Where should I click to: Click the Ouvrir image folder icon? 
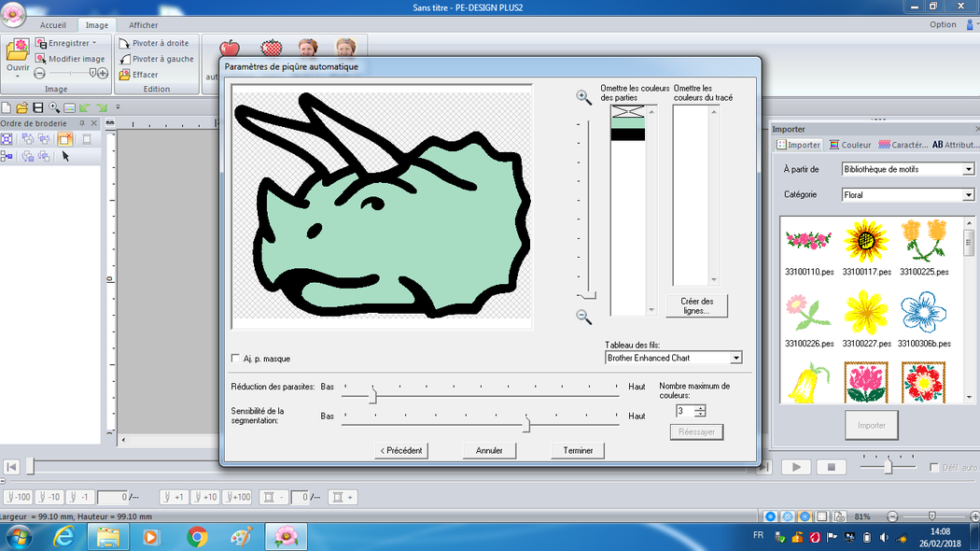pos(18,53)
